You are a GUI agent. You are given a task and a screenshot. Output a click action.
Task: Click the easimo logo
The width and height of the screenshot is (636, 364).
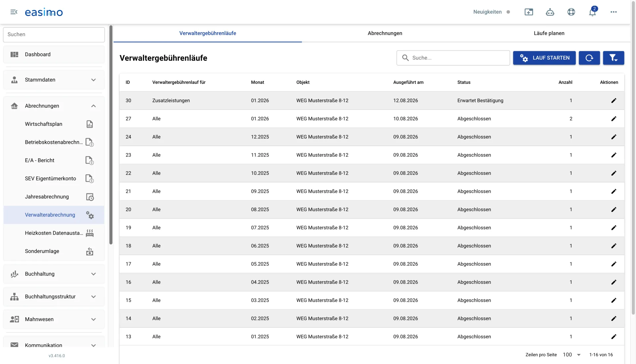(x=44, y=12)
